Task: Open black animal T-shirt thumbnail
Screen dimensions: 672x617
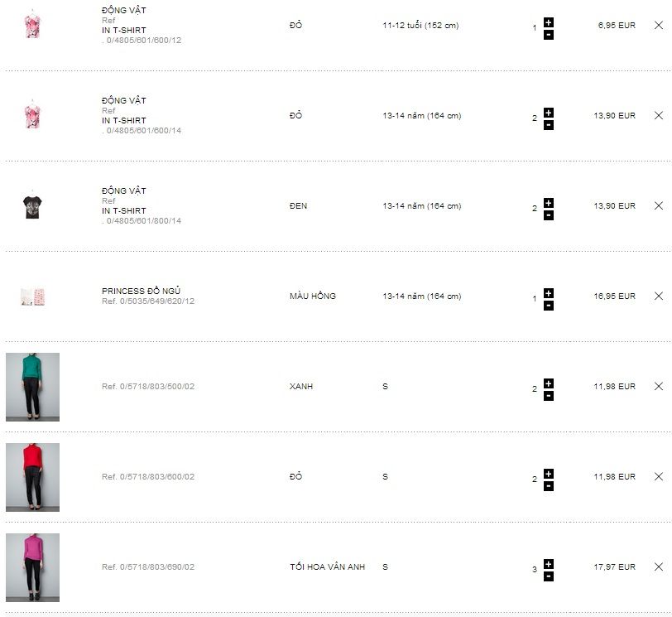Action: click(x=32, y=205)
